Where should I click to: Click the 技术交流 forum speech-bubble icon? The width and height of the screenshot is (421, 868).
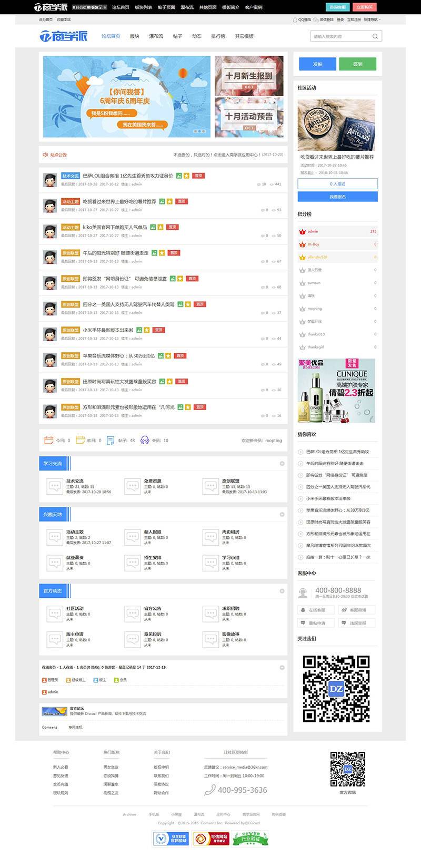coord(55,486)
